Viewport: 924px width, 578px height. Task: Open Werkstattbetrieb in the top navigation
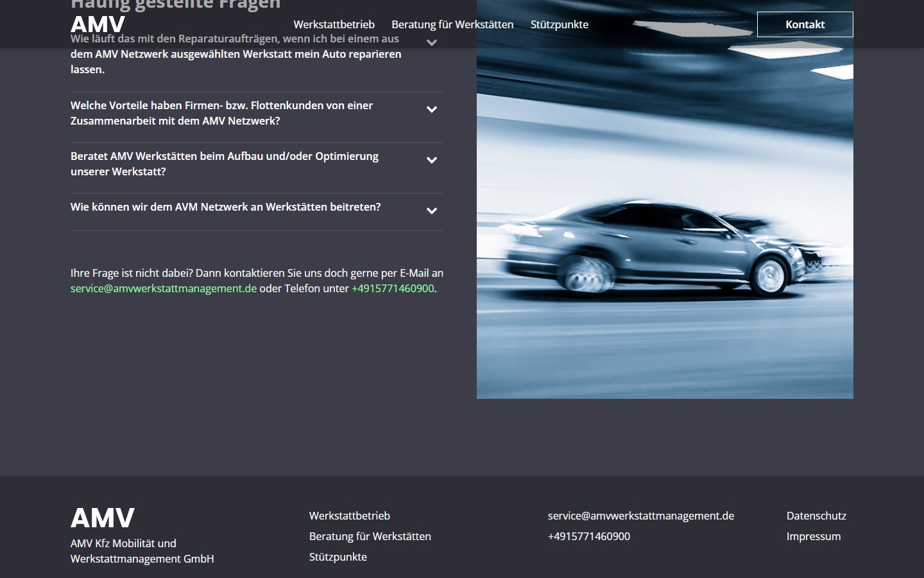pyautogui.click(x=334, y=24)
